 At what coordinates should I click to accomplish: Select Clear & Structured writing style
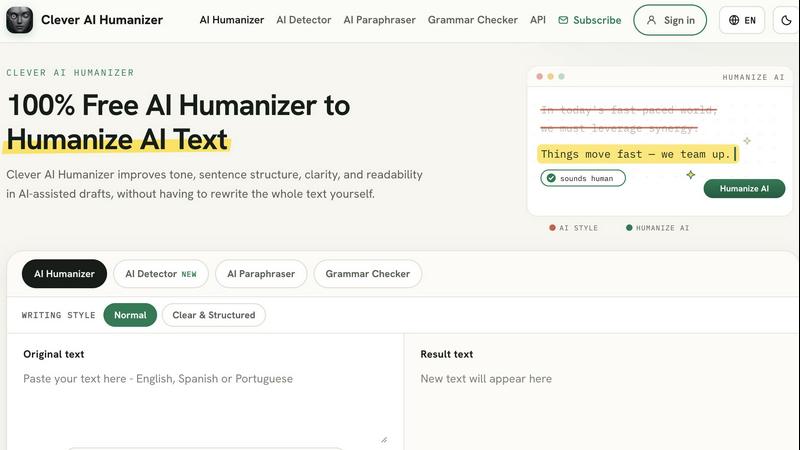214,315
